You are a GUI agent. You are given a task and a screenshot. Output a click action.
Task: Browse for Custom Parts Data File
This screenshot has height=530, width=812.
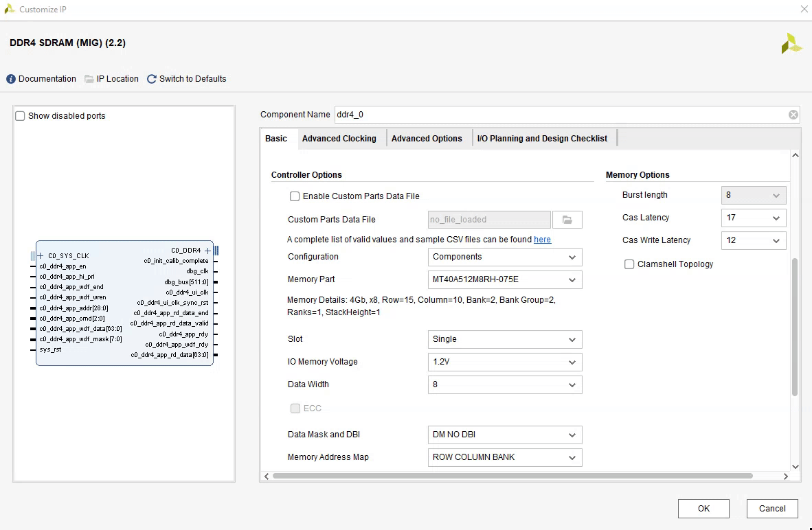coord(567,220)
